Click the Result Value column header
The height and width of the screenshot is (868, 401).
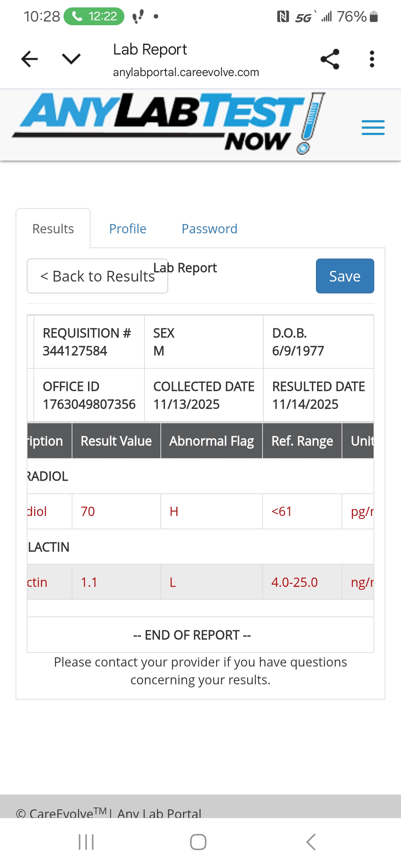116,441
